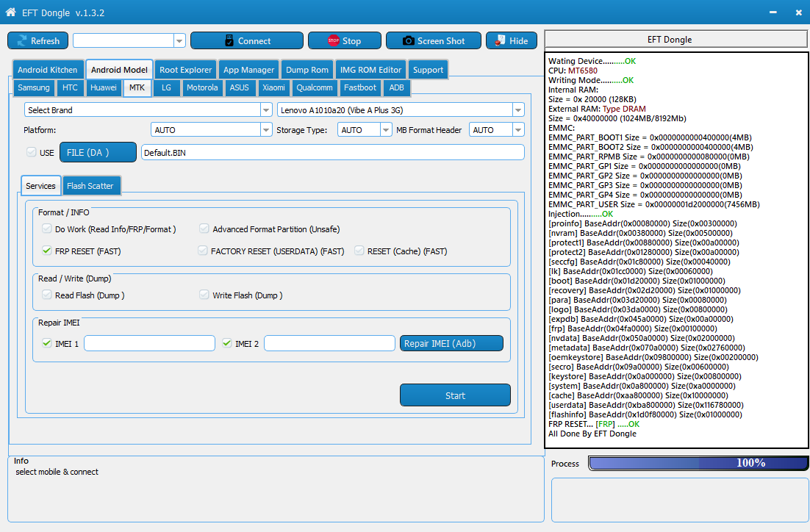Open the IMG ROM Editor tab

point(370,70)
